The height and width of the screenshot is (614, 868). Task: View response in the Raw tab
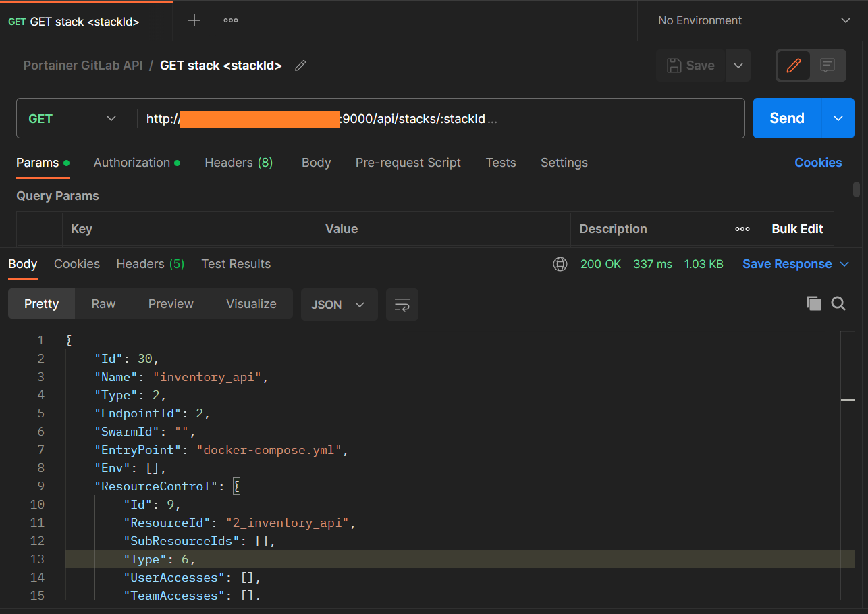coord(103,303)
